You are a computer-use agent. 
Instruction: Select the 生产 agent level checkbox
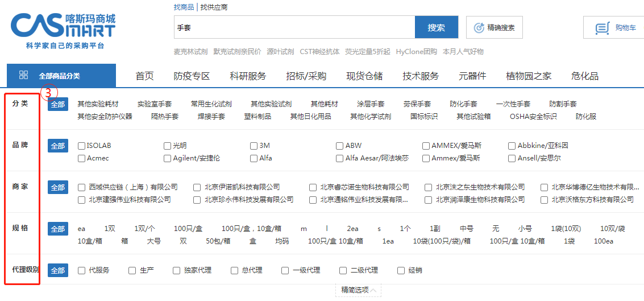[x=132, y=270]
